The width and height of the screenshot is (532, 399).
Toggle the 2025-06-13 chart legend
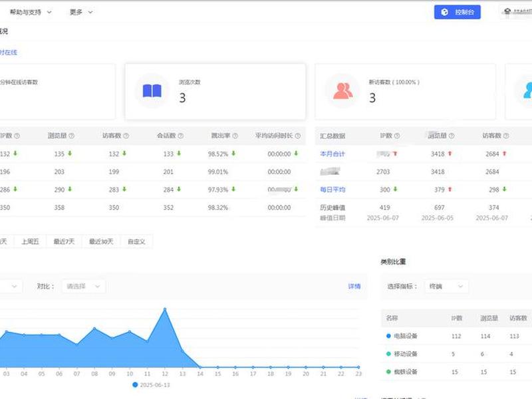151,385
